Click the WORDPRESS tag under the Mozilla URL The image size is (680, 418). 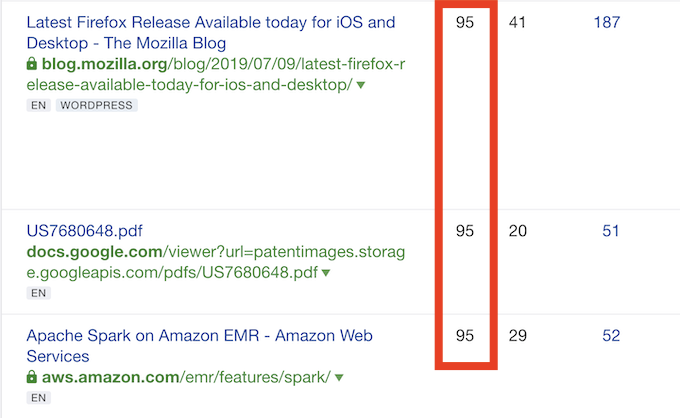(x=96, y=105)
